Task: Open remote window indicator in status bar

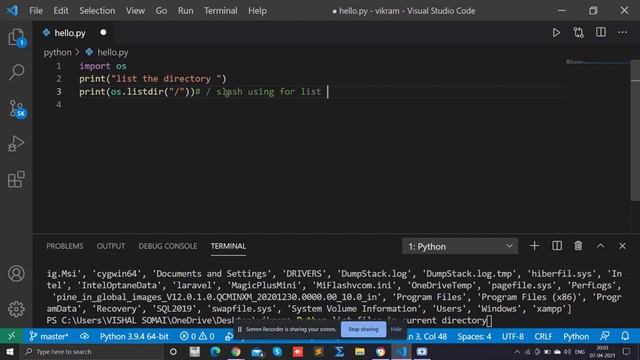Action: coord(11,336)
